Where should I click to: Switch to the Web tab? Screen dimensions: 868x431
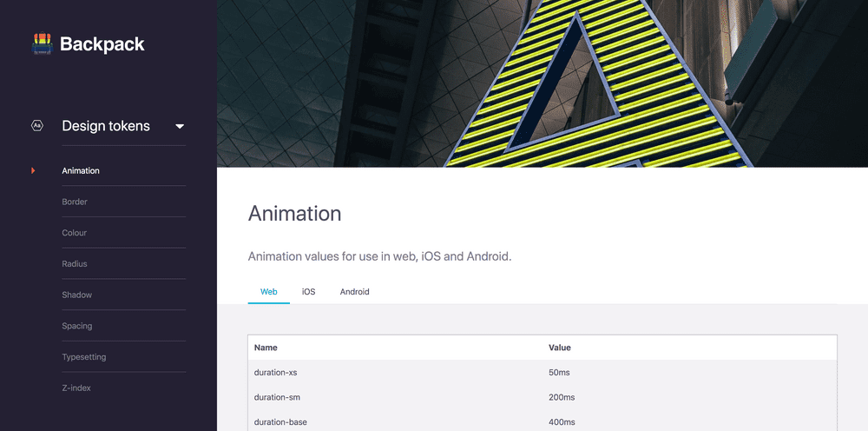[269, 292]
